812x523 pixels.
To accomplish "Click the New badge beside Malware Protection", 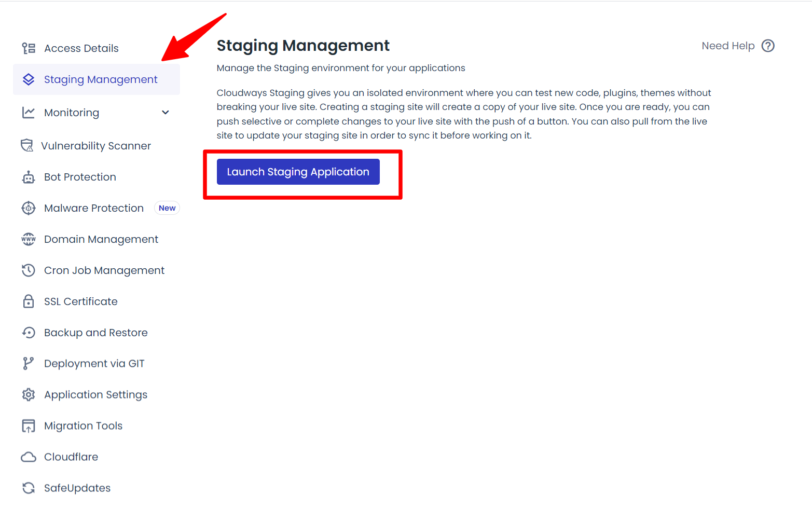I will coord(167,208).
